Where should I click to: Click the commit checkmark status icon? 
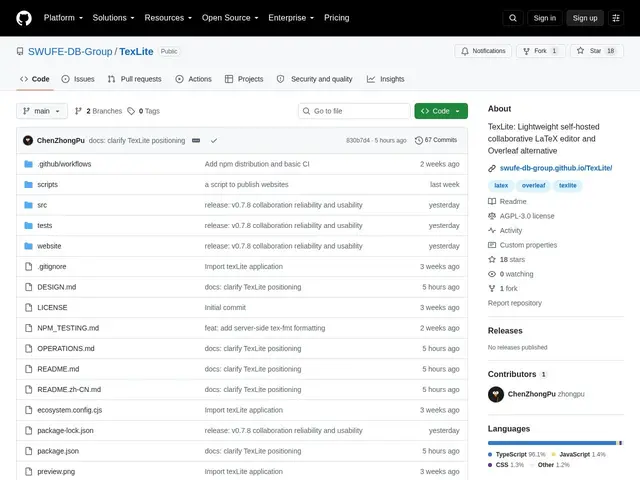click(214, 140)
